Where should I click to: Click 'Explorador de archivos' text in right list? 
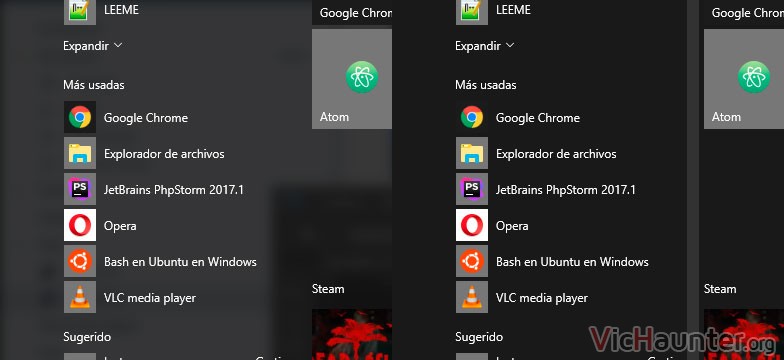click(556, 154)
